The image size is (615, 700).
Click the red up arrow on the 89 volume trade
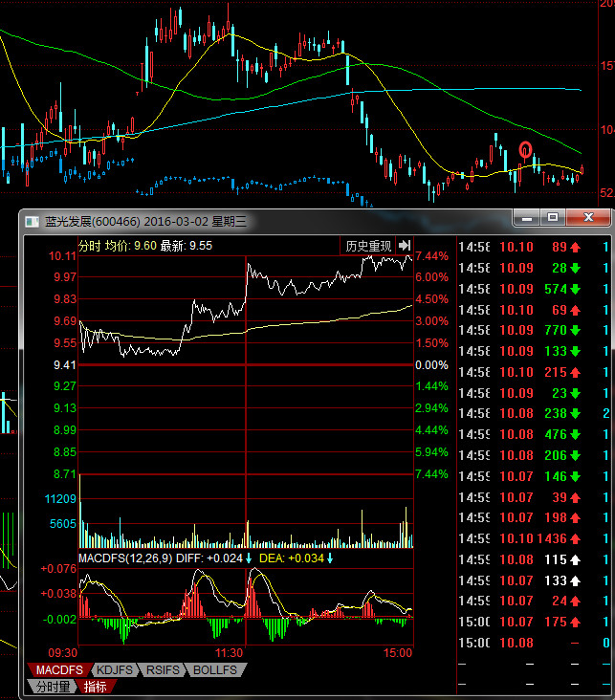(x=575, y=247)
